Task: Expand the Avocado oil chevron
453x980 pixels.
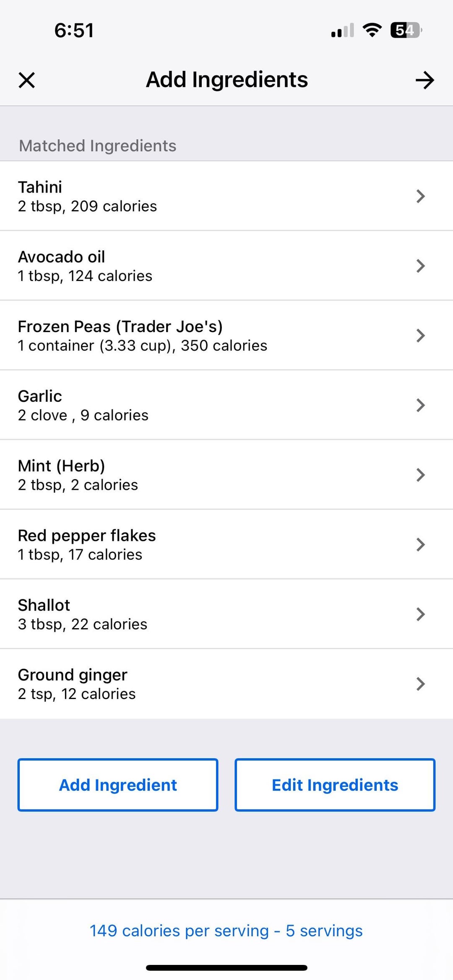Action: [420, 266]
